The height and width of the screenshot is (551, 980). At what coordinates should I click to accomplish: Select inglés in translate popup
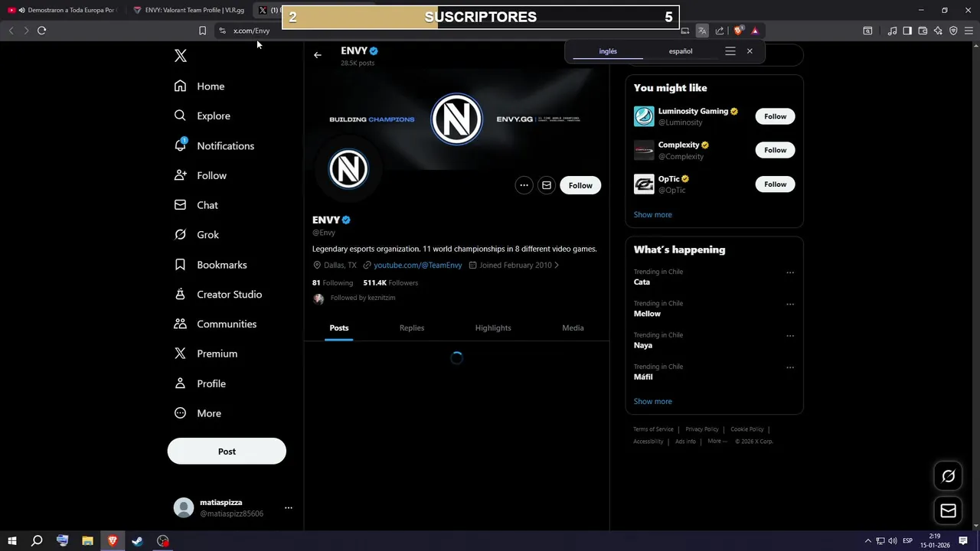[608, 51]
